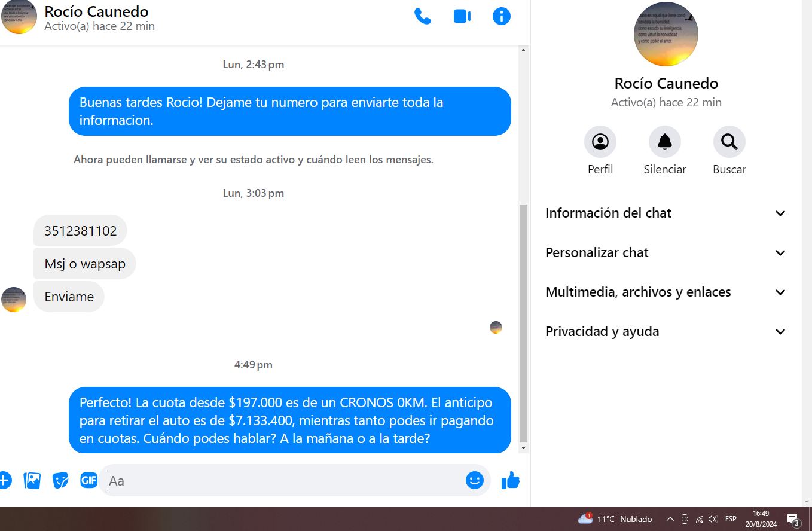The width and height of the screenshot is (812, 531).
Task: Click the small avatar in the chat header
Action: click(19, 17)
